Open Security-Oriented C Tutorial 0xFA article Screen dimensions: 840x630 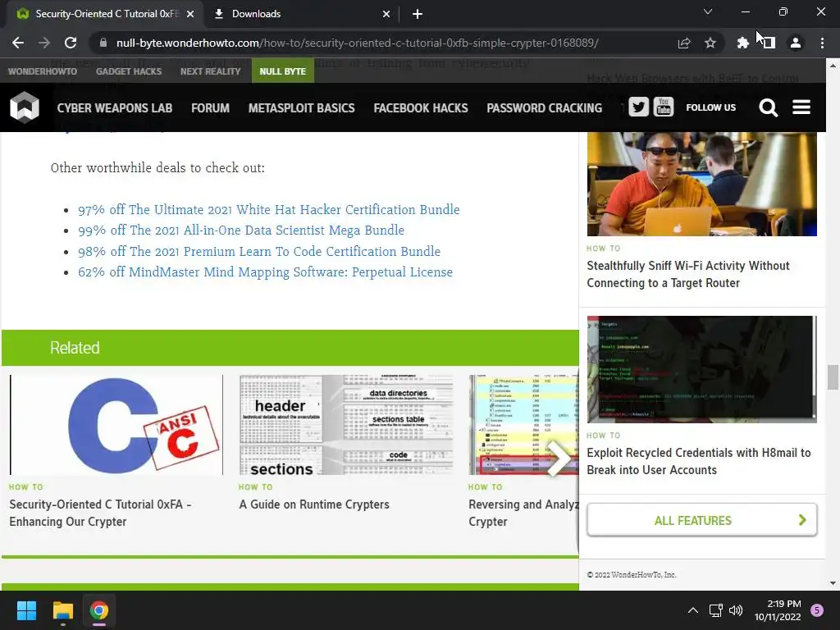tap(100, 513)
